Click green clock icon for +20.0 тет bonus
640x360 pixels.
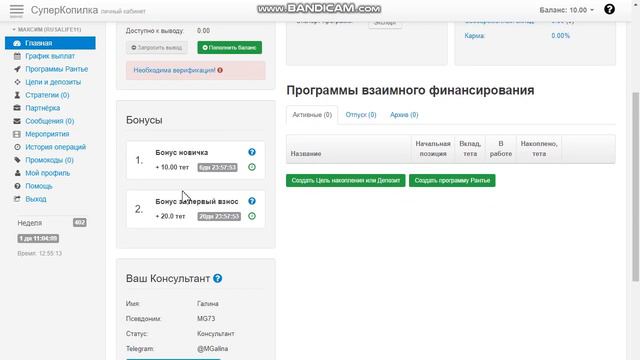pyautogui.click(x=252, y=216)
